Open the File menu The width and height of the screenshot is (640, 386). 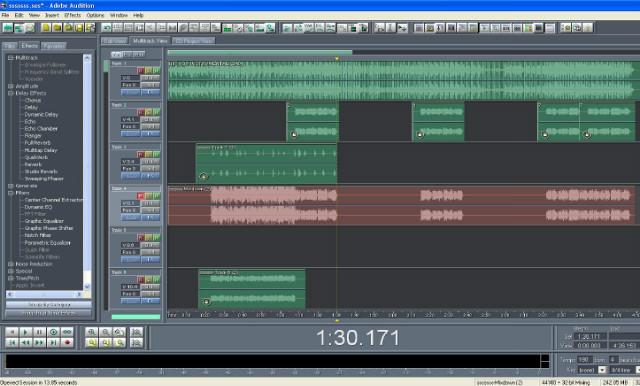tap(5, 15)
